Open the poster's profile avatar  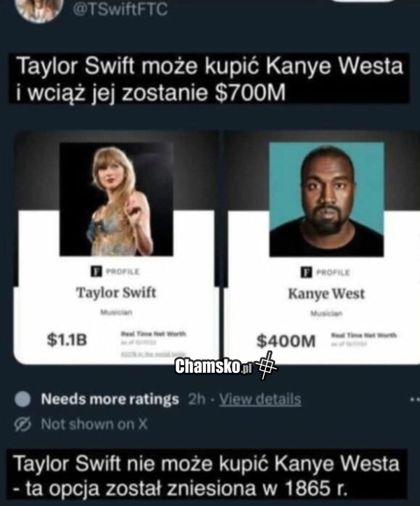click(x=38, y=8)
